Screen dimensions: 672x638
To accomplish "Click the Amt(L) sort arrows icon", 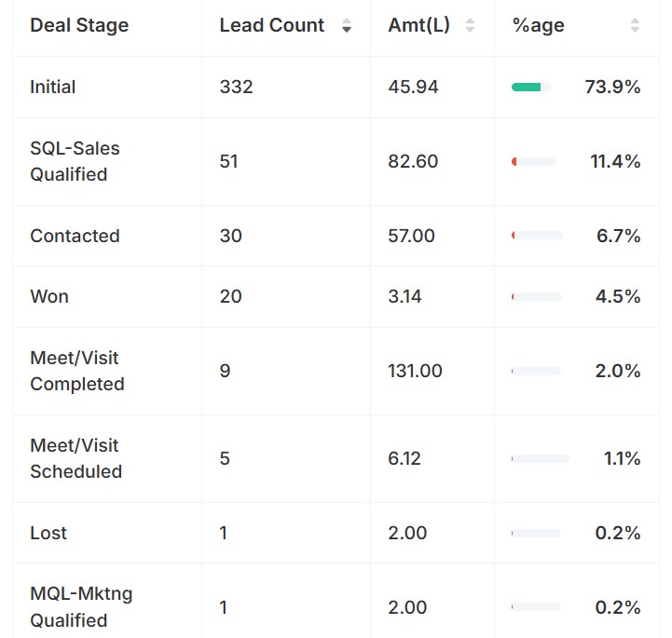I will coord(470,26).
